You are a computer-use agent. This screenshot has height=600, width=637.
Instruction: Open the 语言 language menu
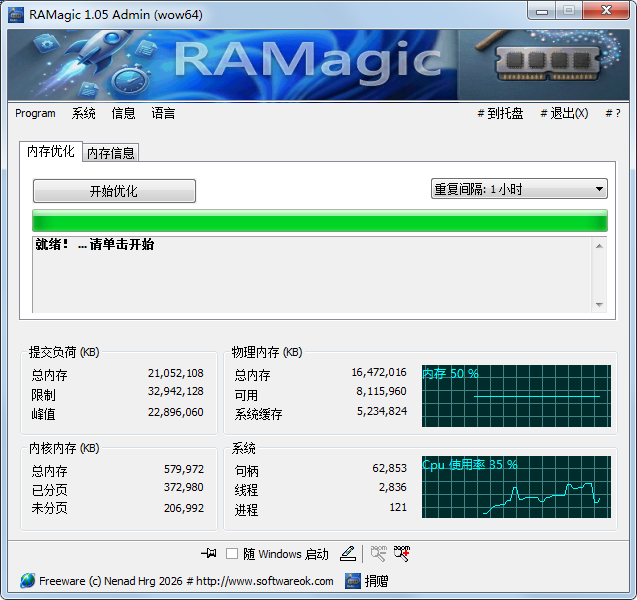pyautogui.click(x=163, y=114)
